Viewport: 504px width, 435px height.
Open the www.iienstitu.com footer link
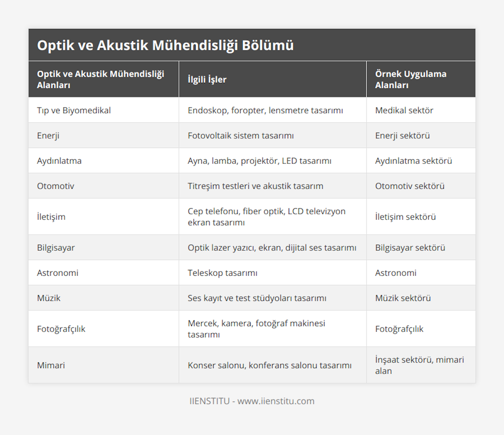pyautogui.click(x=276, y=401)
